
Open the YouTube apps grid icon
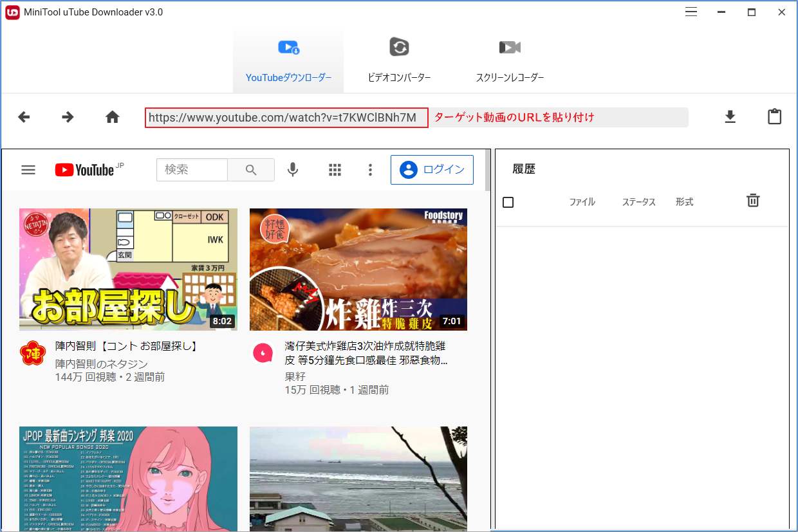335,170
